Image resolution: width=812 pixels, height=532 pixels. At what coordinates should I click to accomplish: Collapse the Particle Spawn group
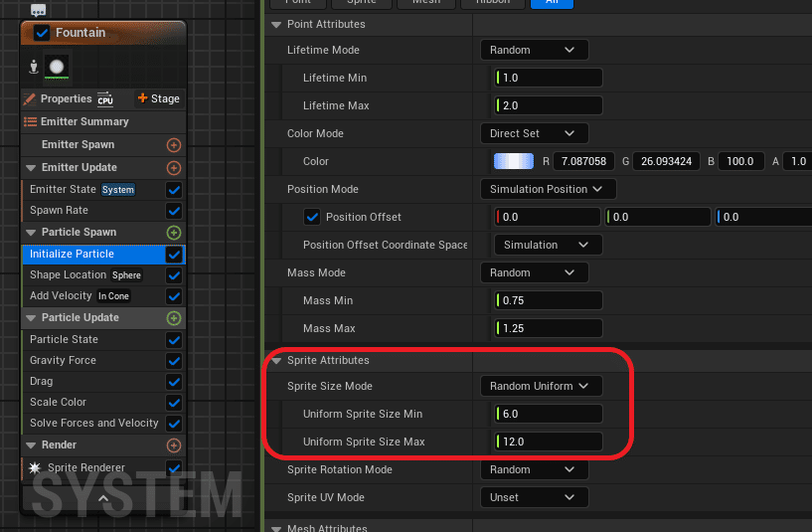pyautogui.click(x=31, y=232)
